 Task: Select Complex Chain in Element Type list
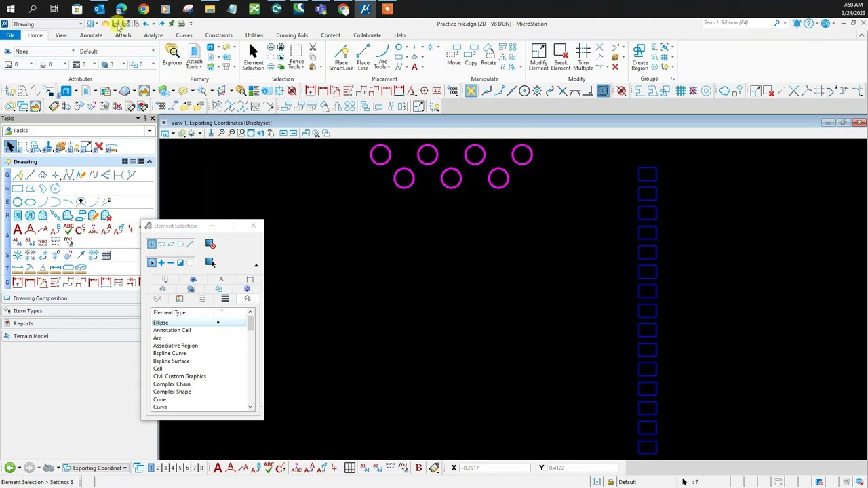tap(172, 384)
